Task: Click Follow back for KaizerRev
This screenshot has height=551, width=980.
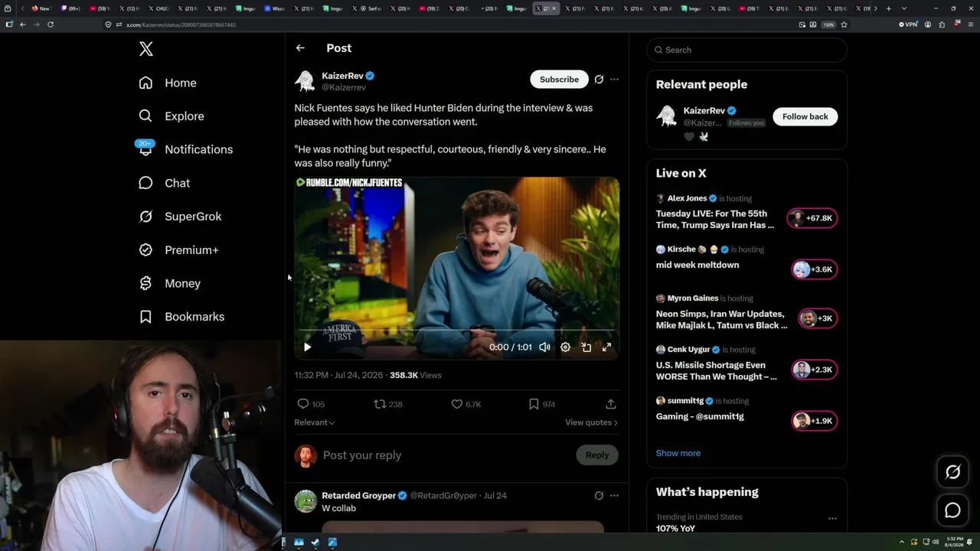Action: [805, 116]
